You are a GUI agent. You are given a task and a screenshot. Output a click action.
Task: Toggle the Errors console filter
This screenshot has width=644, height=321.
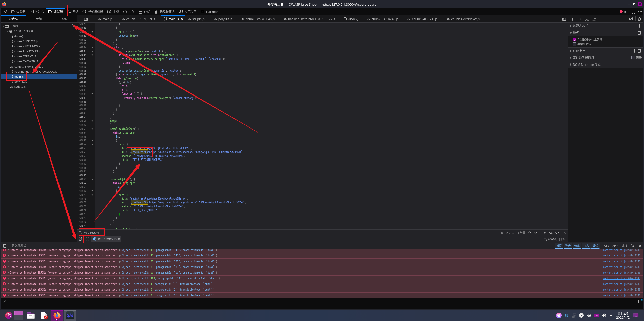coord(559,246)
